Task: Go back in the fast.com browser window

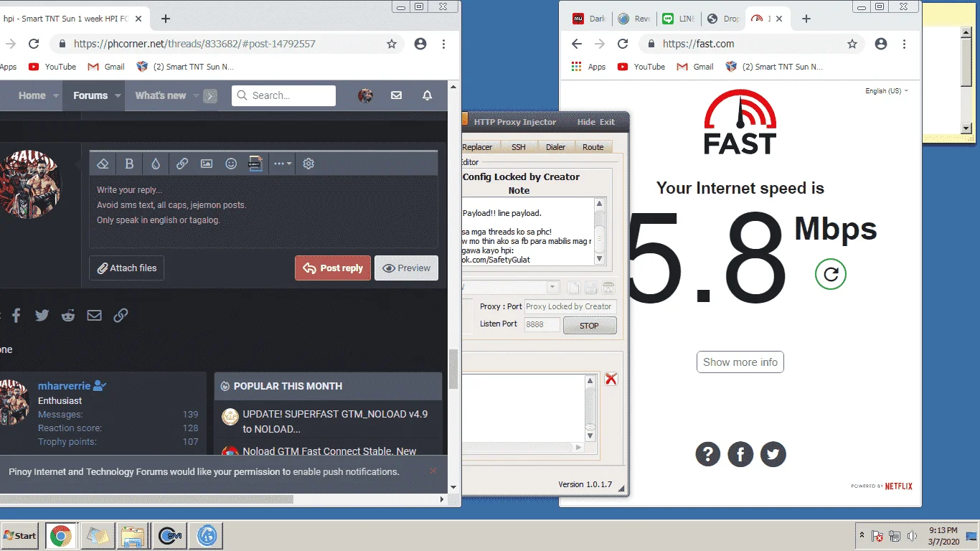Action: 577,44
